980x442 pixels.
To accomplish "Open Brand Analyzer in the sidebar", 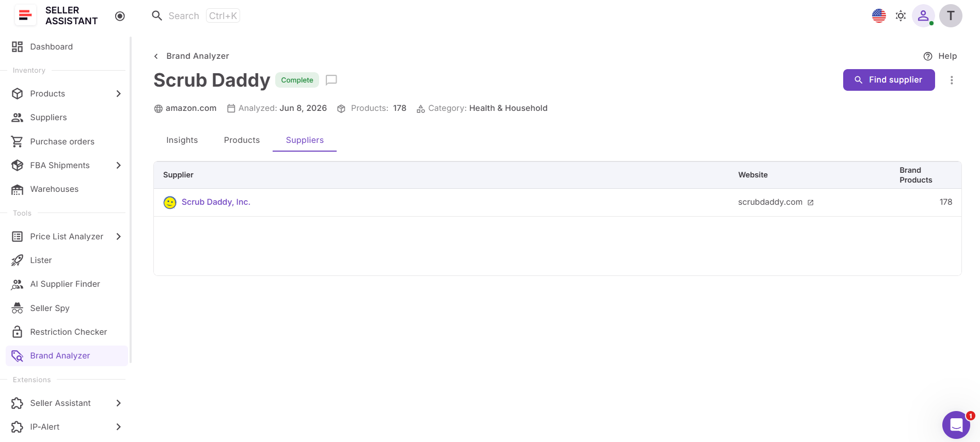I will 67,356.
